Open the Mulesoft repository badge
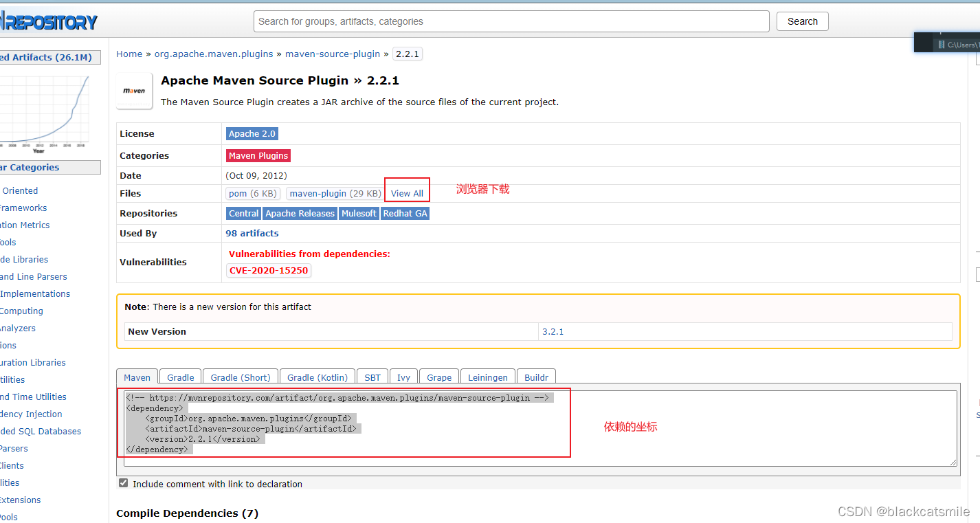Image resolution: width=980 pixels, height=523 pixels. pos(359,213)
